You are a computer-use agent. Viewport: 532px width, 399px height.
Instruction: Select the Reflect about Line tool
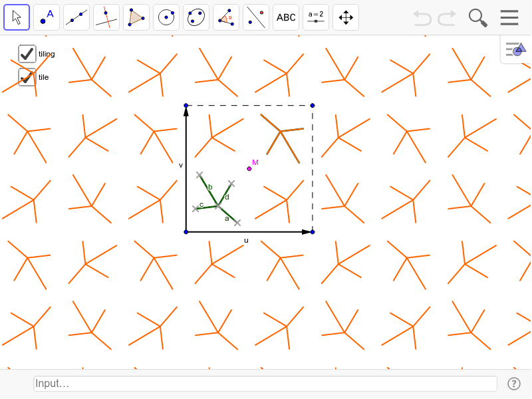click(x=256, y=17)
